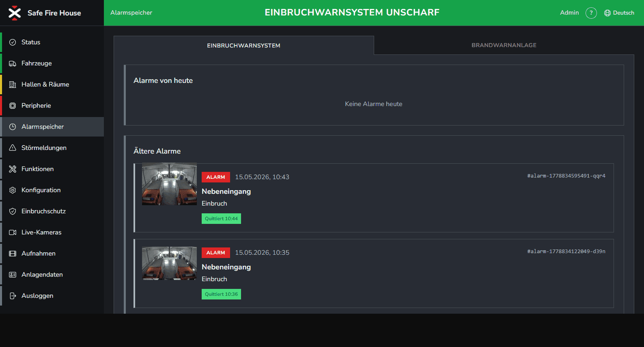Viewport: 644px width, 347px height.
Task: Click the Alarmspeicher clock icon
Action: (13, 127)
